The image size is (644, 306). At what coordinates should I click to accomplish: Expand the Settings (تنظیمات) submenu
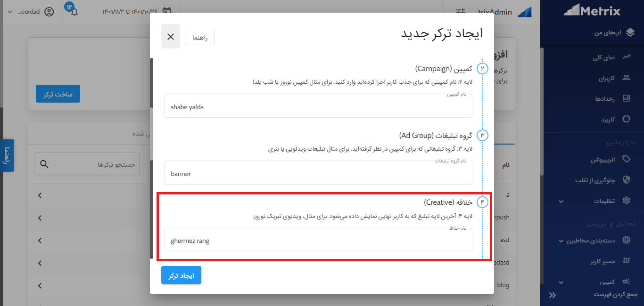(x=561, y=201)
